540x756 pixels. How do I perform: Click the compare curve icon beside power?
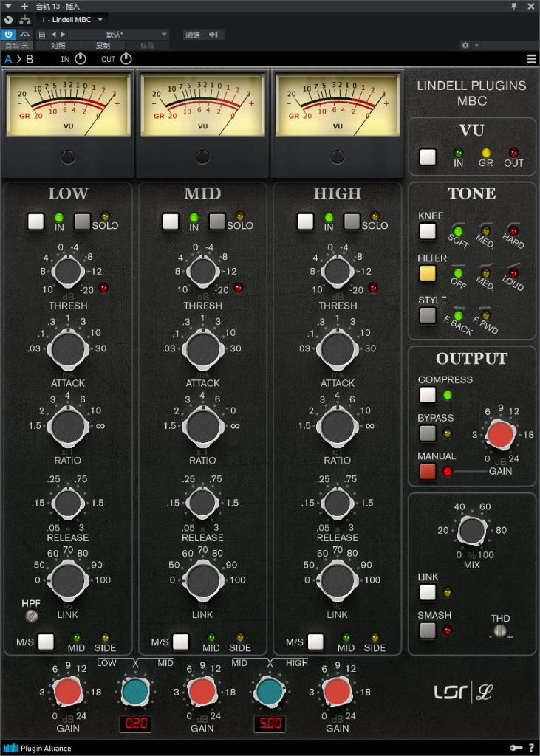(x=25, y=35)
